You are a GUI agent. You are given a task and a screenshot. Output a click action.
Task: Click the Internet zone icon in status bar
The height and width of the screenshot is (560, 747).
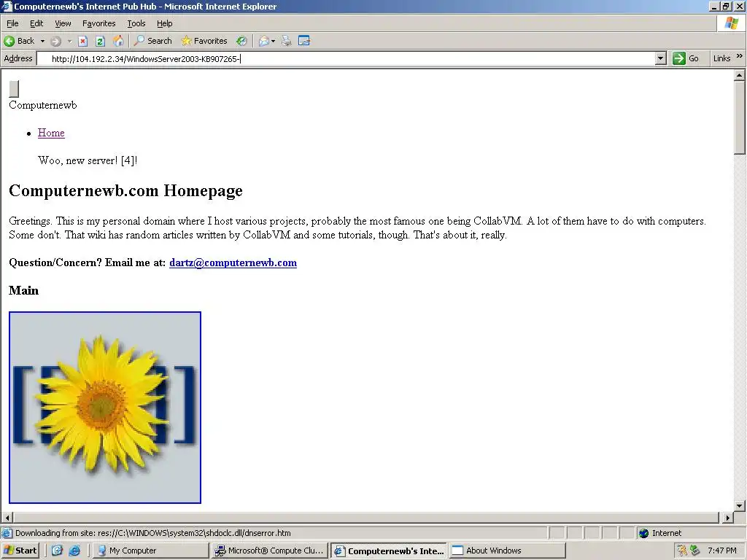[644, 533]
